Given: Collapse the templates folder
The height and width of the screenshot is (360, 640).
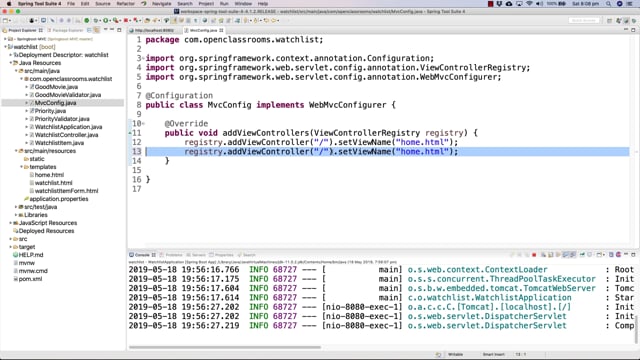Looking at the screenshot, I should [x=21, y=167].
